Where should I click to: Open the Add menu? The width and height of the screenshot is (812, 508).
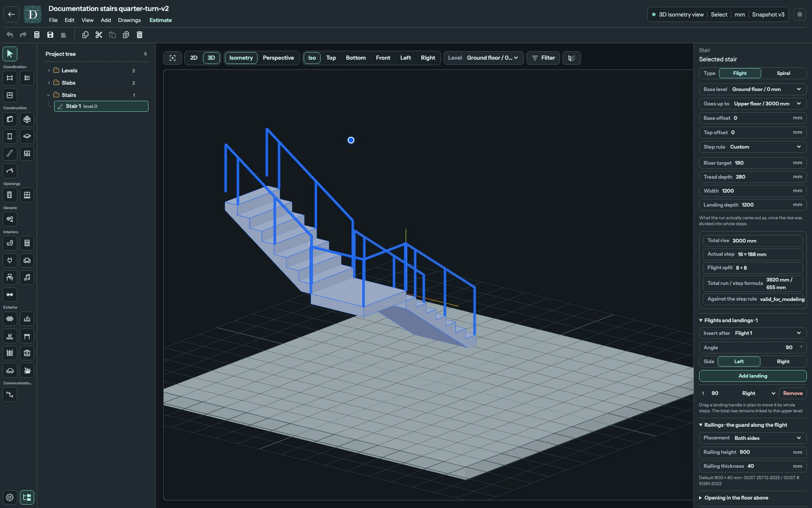pos(106,20)
